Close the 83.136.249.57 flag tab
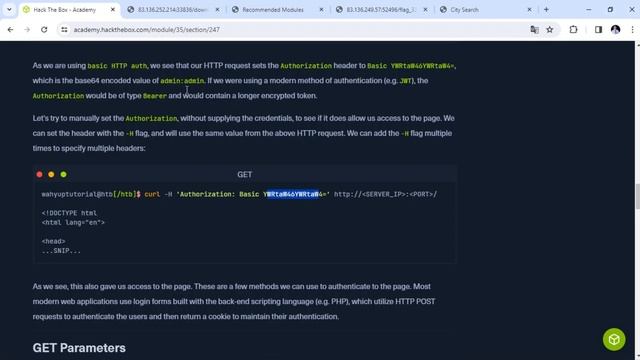 (x=425, y=9)
